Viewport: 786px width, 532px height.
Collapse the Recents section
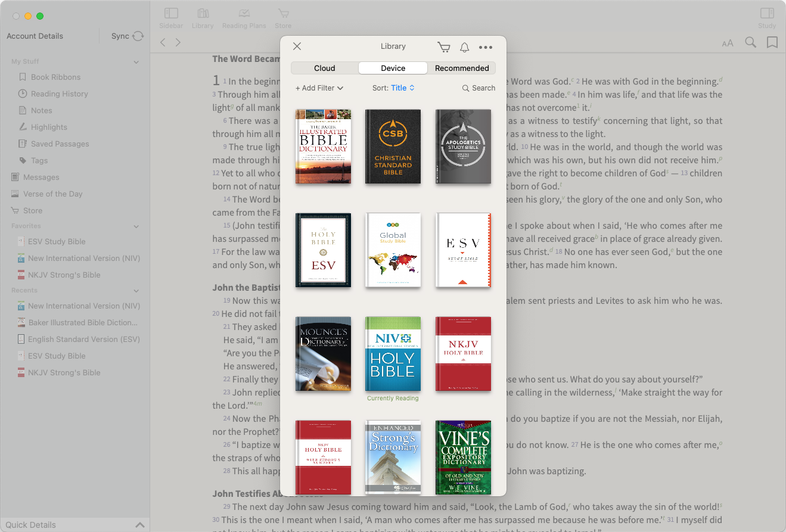[136, 291]
